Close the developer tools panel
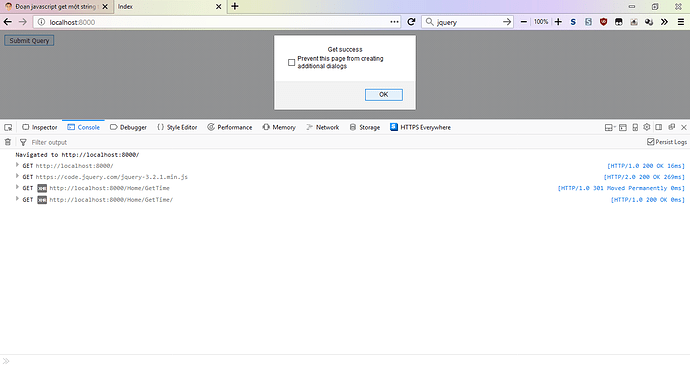Viewport: 690px width, 367px height. 683,127
